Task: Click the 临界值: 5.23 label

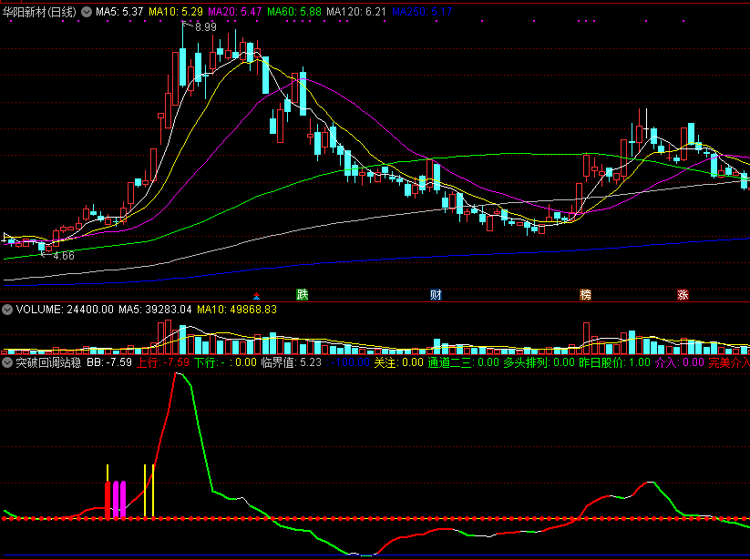Action: tap(292, 362)
